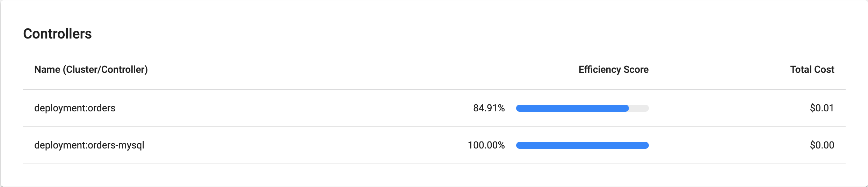
Task: Open the deployment:orders controller name
Action: tap(75, 108)
